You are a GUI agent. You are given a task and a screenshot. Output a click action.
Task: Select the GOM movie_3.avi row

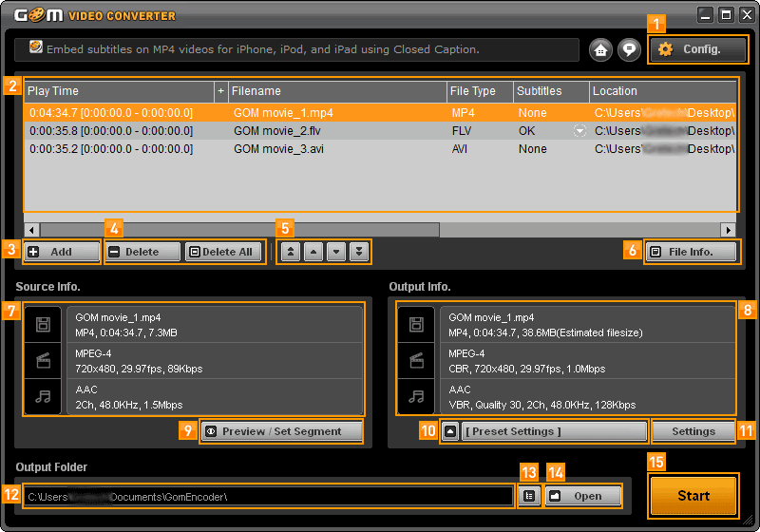point(380,149)
